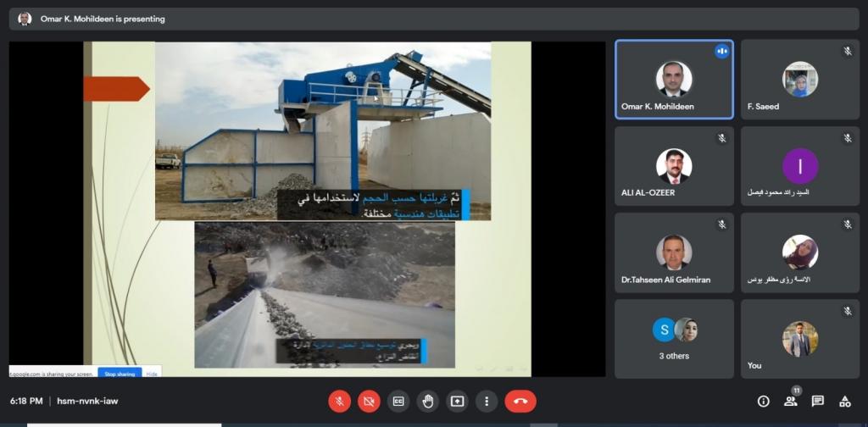Expand the "3 others" participants tile

point(674,338)
